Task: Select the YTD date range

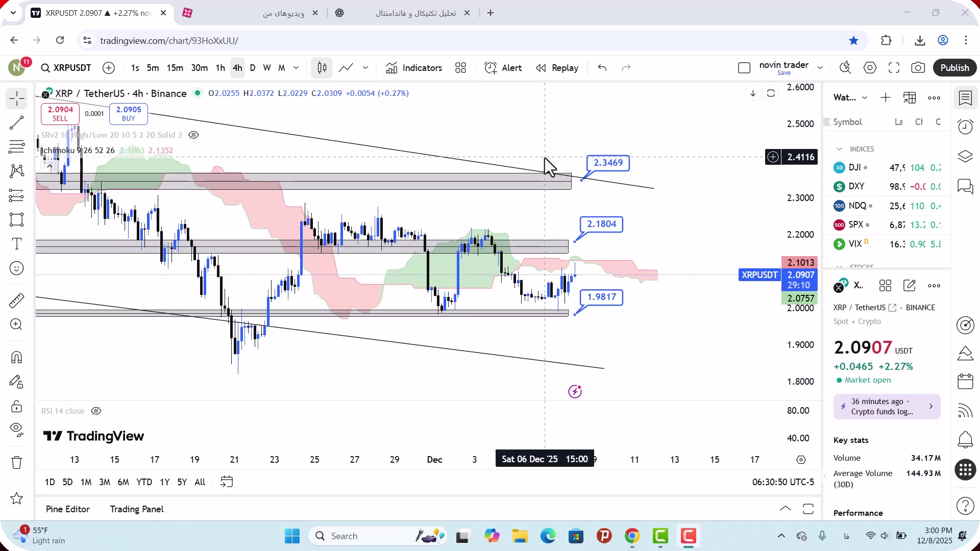Action: point(144,482)
